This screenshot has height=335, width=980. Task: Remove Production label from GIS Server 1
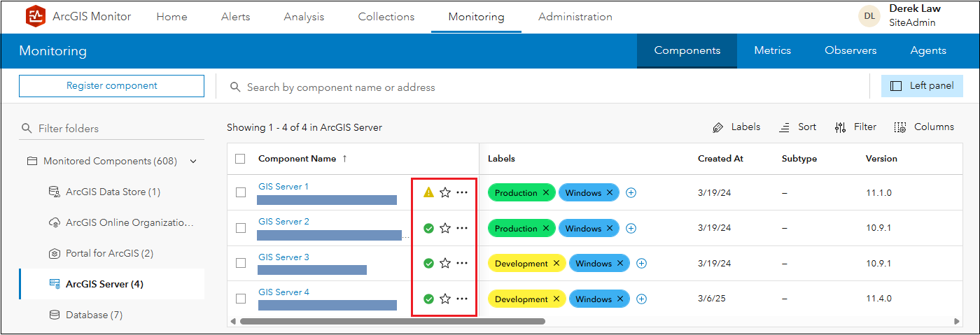(x=546, y=192)
